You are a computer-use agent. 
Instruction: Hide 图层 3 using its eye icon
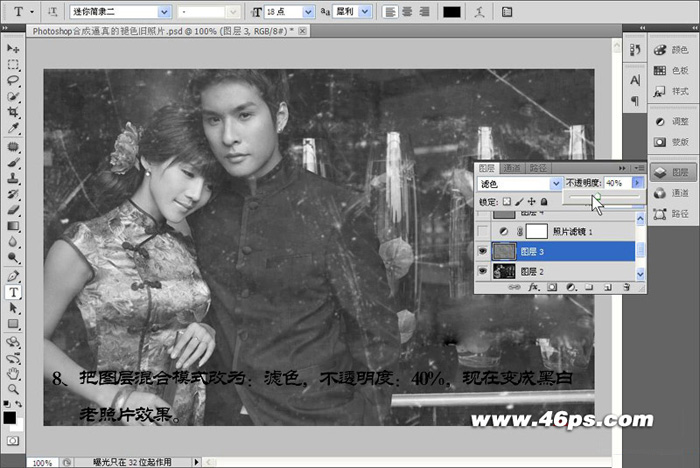pyautogui.click(x=484, y=251)
